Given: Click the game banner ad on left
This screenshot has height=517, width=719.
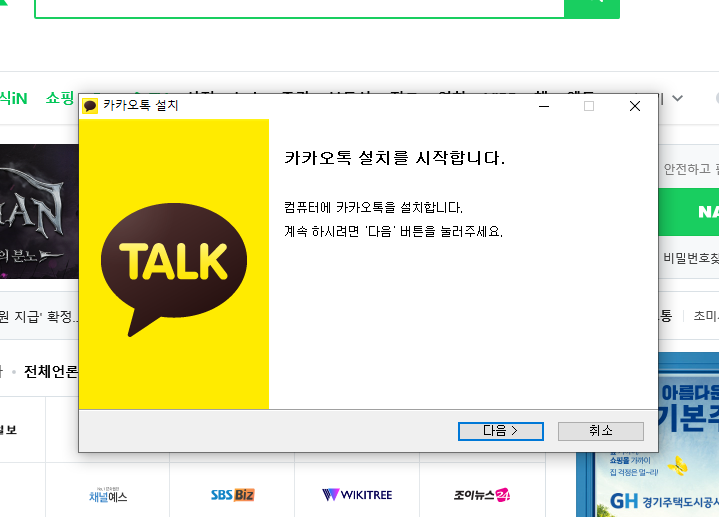Looking at the screenshot, I should pos(39,211).
